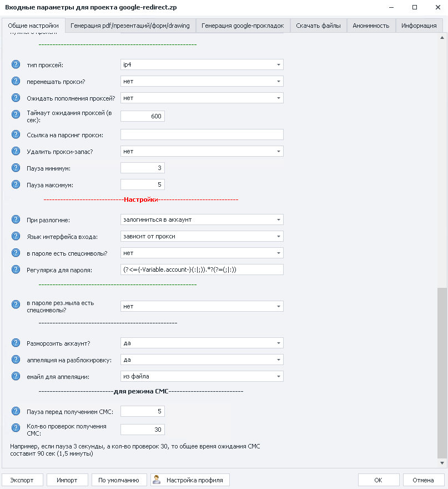Click help icon for 'Язык интерфейса входа'
Viewport: 448px width, 489px height.
(16, 236)
